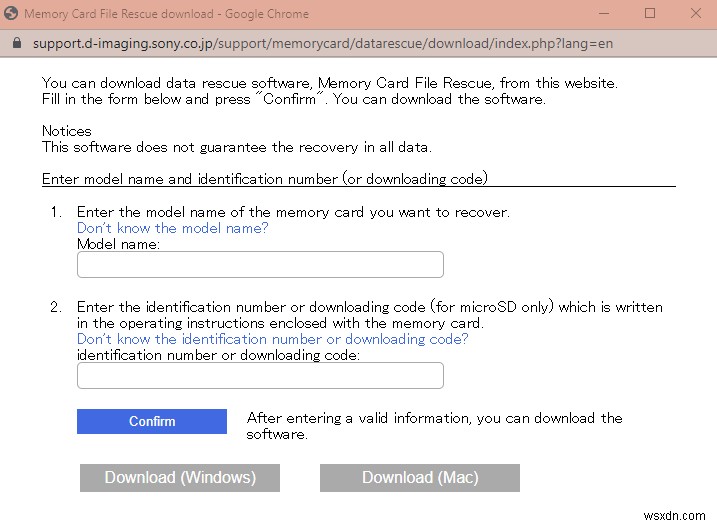Focus the Model name text field
The width and height of the screenshot is (717, 526).
[x=260, y=264]
